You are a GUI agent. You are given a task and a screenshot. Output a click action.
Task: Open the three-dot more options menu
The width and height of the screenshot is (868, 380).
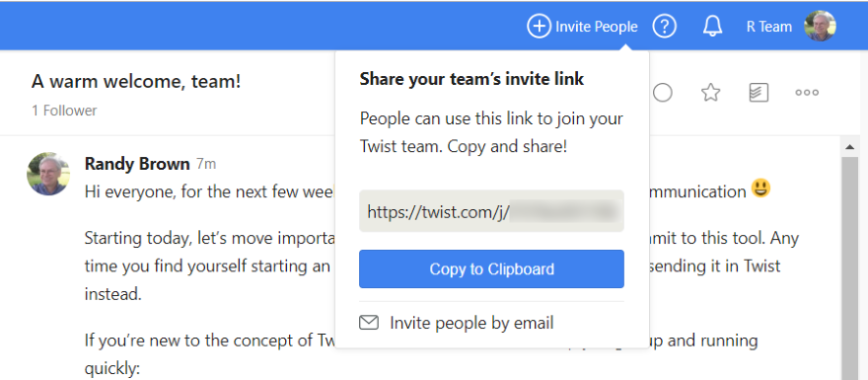pos(807,93)
